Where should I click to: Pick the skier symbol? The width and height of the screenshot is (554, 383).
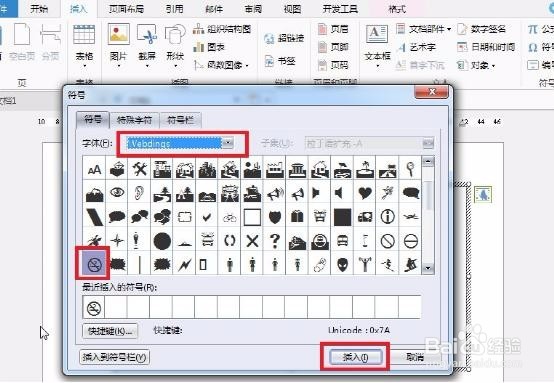pos(388,264)
